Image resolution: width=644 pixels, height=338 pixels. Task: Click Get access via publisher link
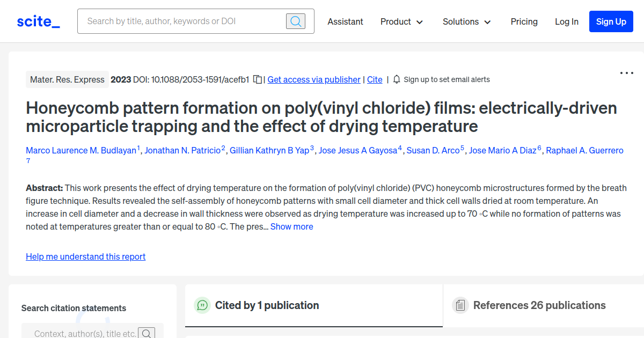point(313,79)
